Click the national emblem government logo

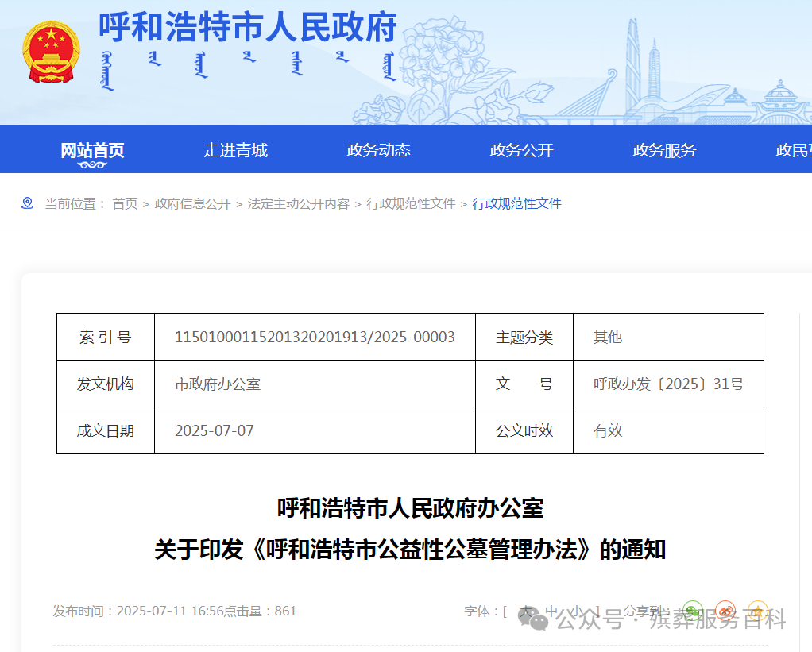pyautogui.click(x=51, y=49)
